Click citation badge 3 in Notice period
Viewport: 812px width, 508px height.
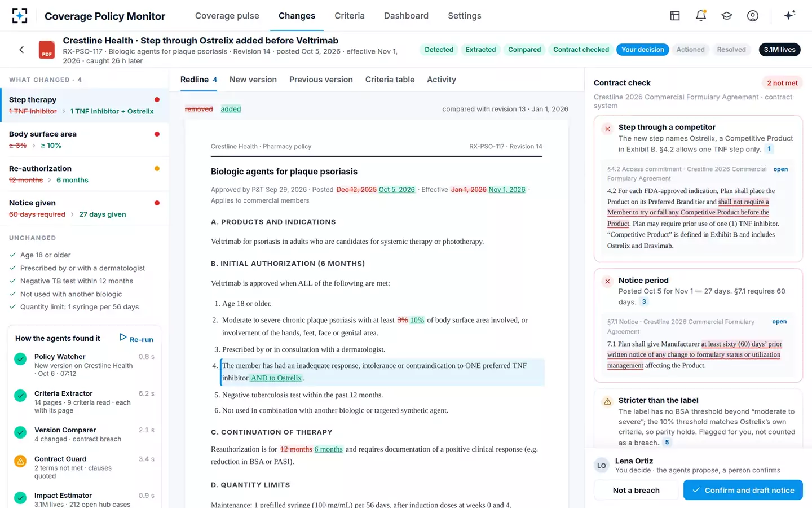(644, 301)
